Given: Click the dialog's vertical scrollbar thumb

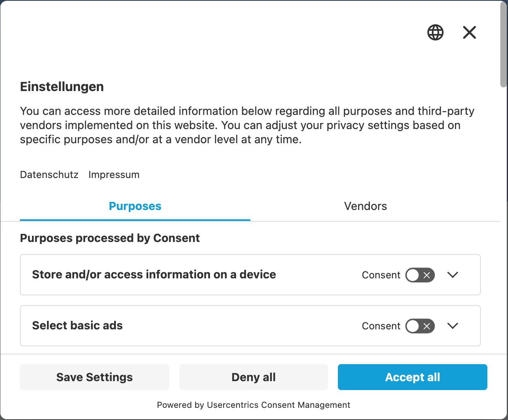Looking at the screenshot, I should pyautogui.click(x=504, y=45).
